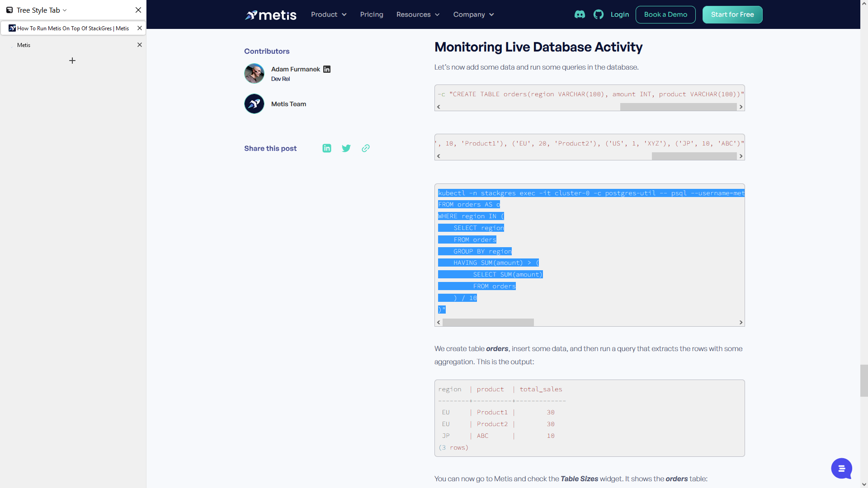868x488 pixels.
Task: Expand the Resources menu
Action: tap(418, 14)
